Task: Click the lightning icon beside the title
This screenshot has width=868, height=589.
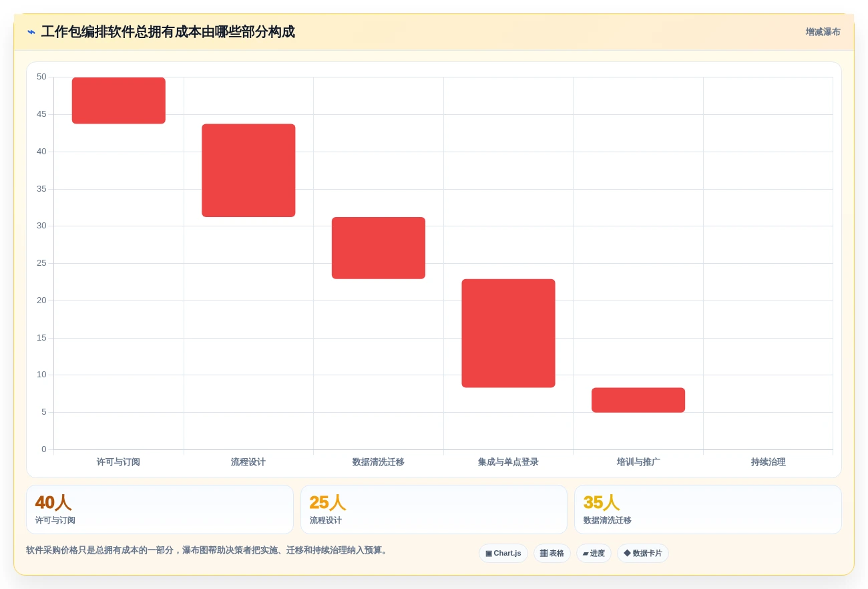Action: tap(31, 32)
